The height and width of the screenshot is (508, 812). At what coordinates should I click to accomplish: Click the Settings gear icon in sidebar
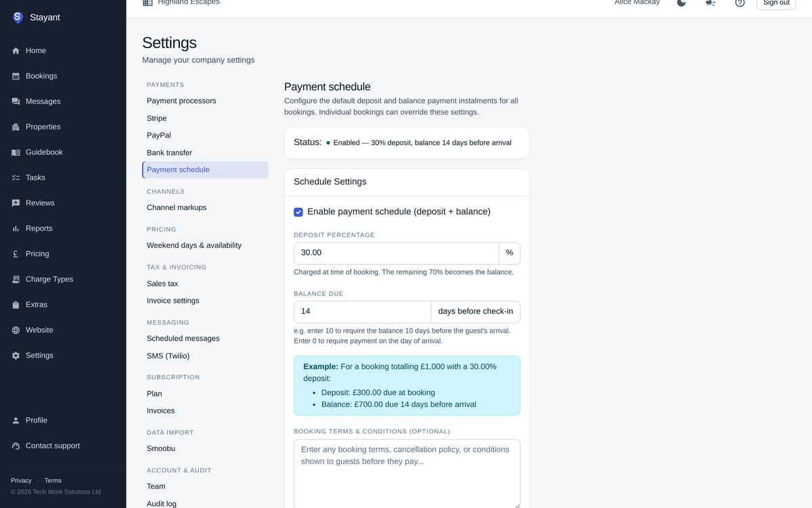(x=16, y=356)
